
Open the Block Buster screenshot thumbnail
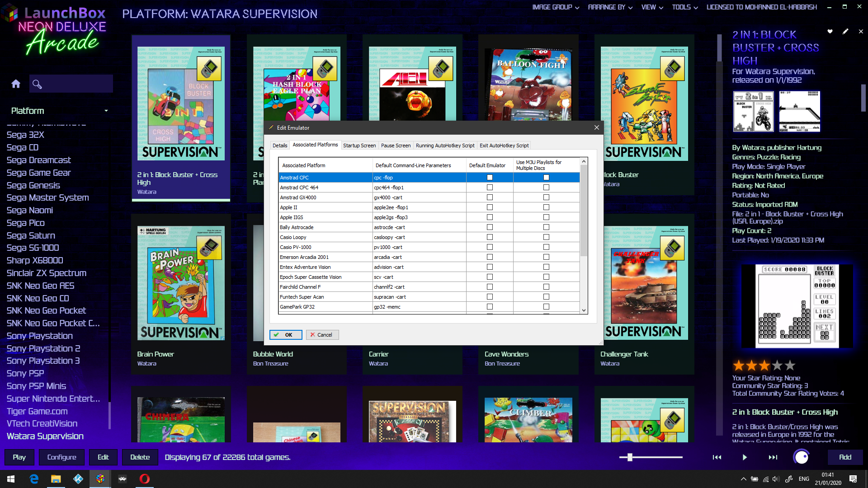tap(754, 112)
